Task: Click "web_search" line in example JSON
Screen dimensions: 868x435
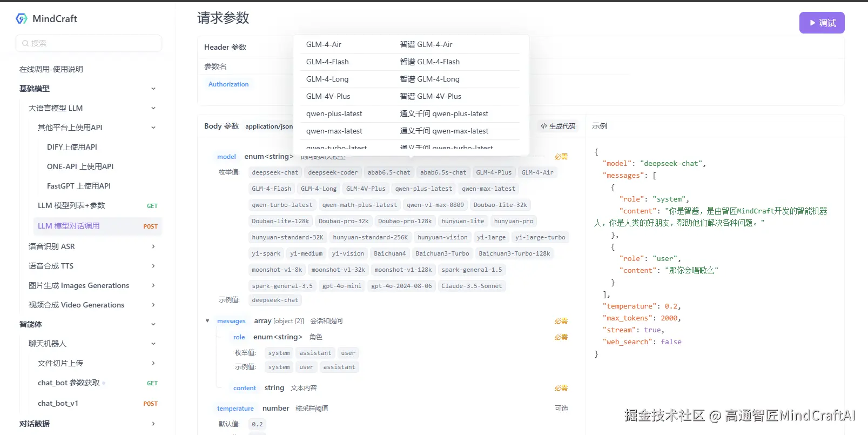Action: [642, 342]
